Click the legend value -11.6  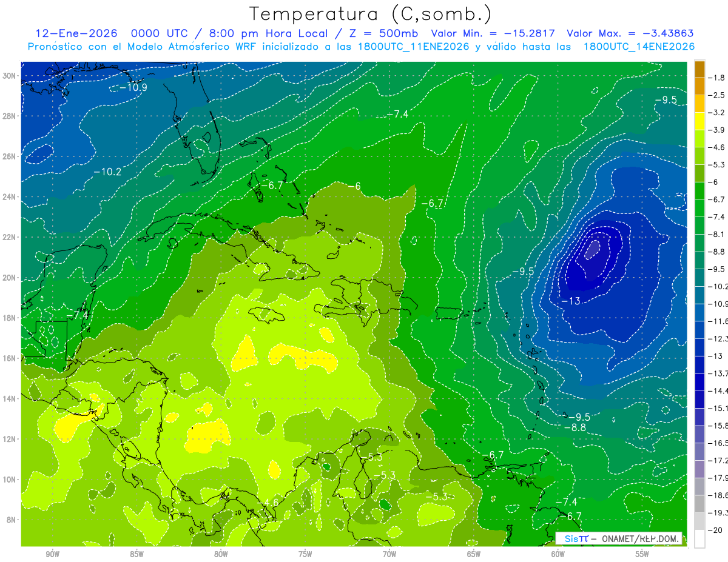tap(717, 321)
